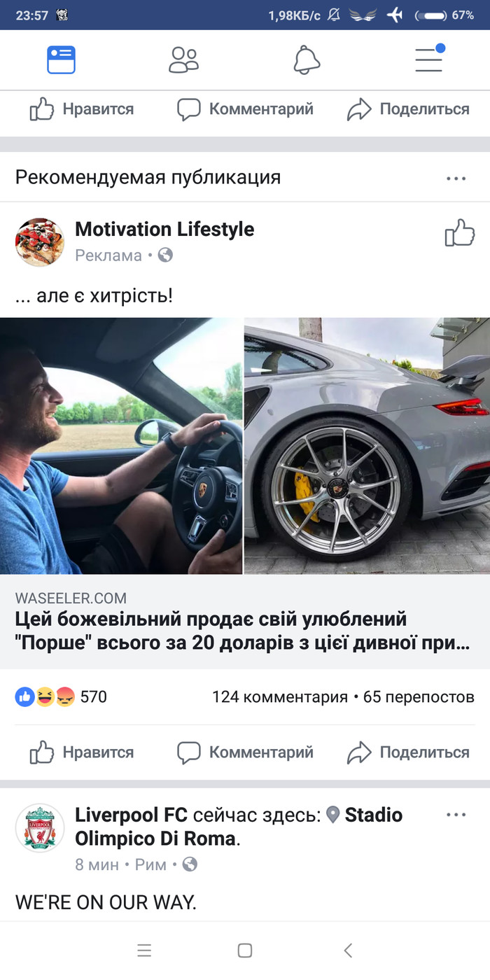Tap the Motivation Lifestyle page name

coord(164,229)
